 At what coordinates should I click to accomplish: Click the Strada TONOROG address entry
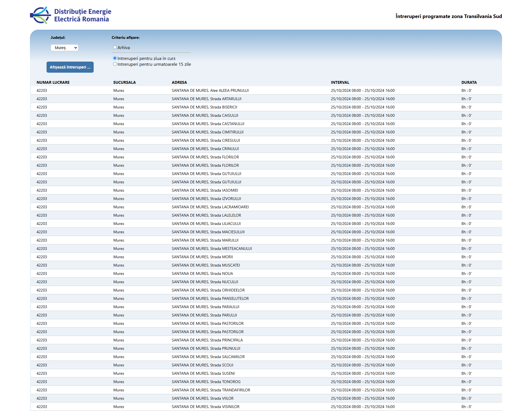(x=206, y=382)
